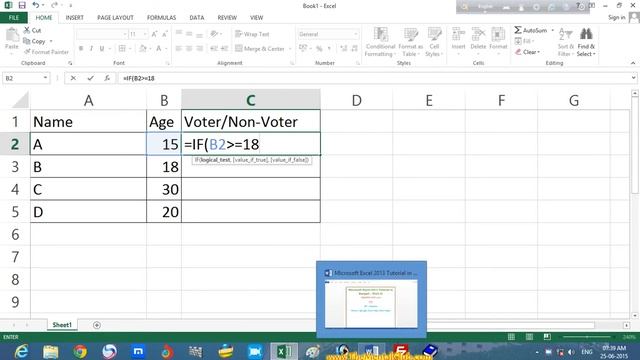The width and height of the screenshot is (640, 360).
Task: Click the zoom slider in status bar
Action: [587, 337]
